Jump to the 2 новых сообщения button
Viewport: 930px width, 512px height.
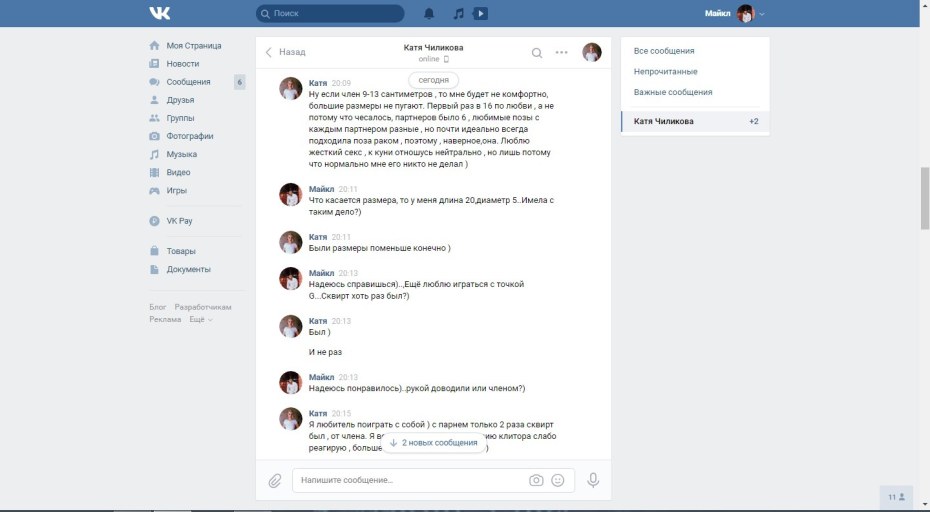433,442
